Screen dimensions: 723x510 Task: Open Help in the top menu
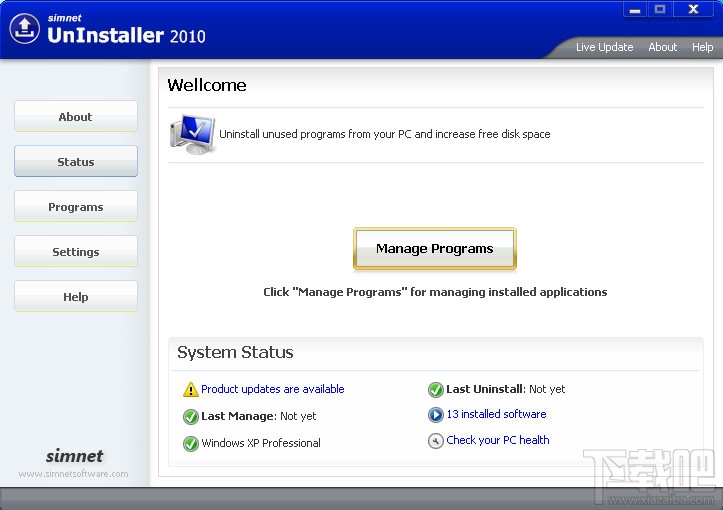click(x=702, y=47)
